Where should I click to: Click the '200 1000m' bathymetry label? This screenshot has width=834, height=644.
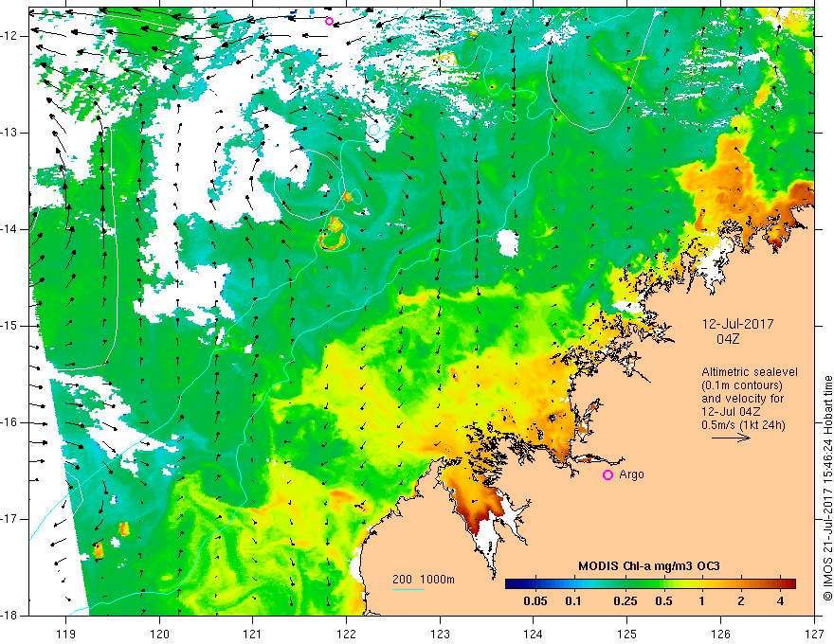tap(424, 580)
